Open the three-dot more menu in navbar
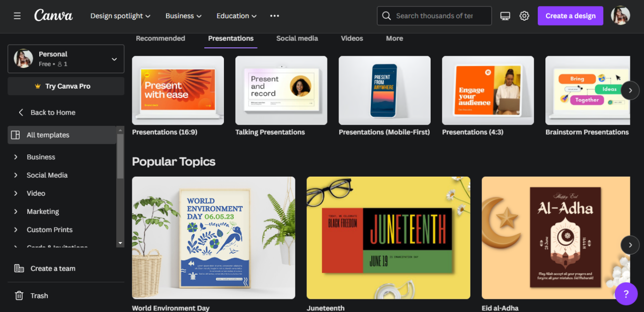 (x=274, y=16)
